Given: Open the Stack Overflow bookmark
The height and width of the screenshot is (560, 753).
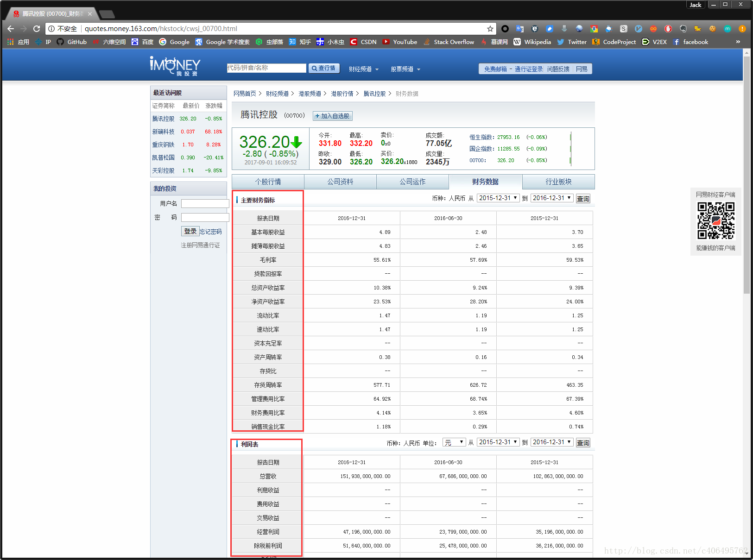Looking at the screenshot, I should pyautogui.click(x=449, y=42).
